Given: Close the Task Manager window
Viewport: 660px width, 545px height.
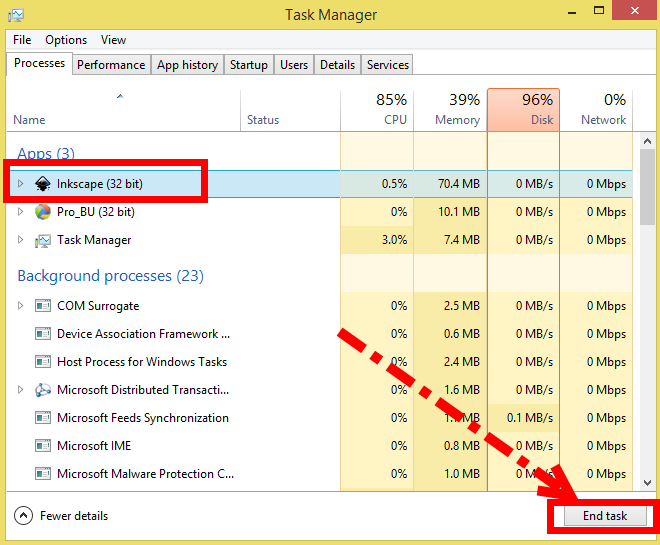Looking at the screenshot, I should tap(635, 10).
